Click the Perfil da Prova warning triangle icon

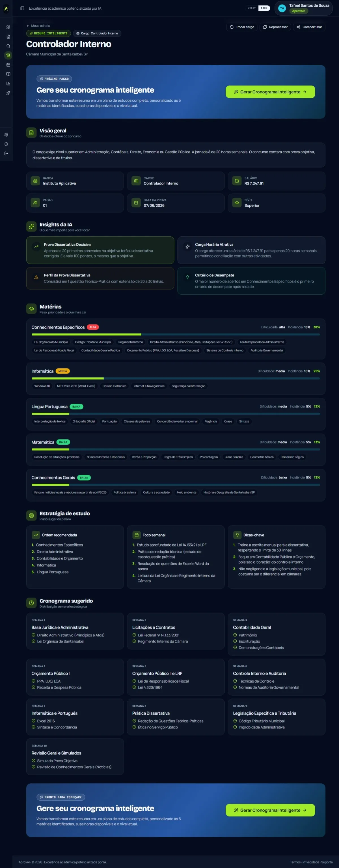[x=36, y=277]
